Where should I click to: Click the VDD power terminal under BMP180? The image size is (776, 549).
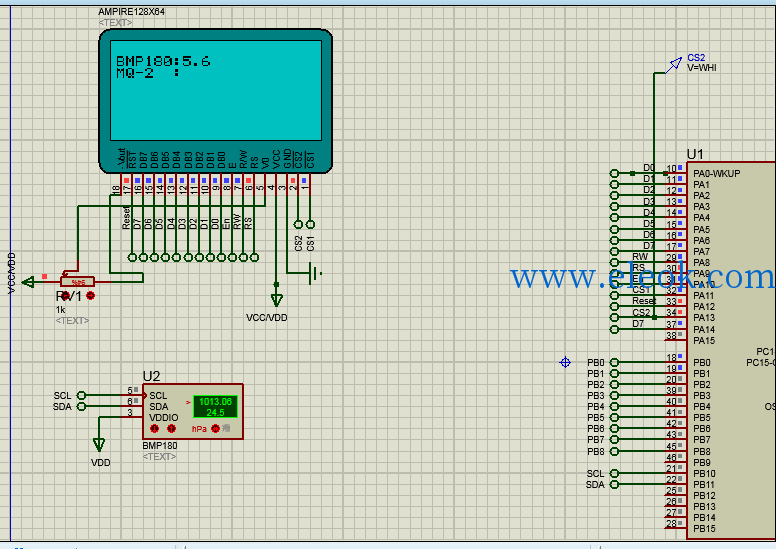tap(99, 444)
